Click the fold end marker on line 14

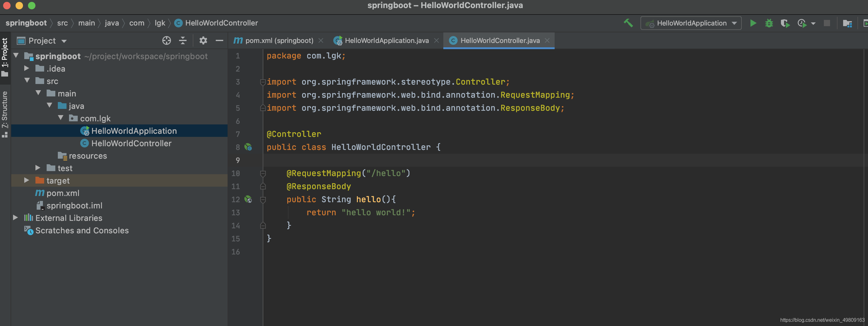click(263, 226)
